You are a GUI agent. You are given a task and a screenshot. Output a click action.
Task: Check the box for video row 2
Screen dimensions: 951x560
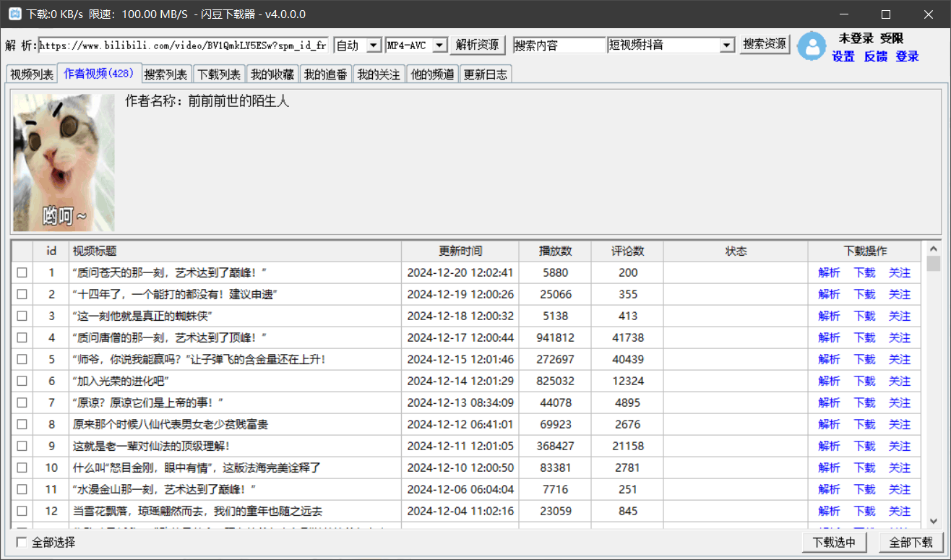pos(22,295)
